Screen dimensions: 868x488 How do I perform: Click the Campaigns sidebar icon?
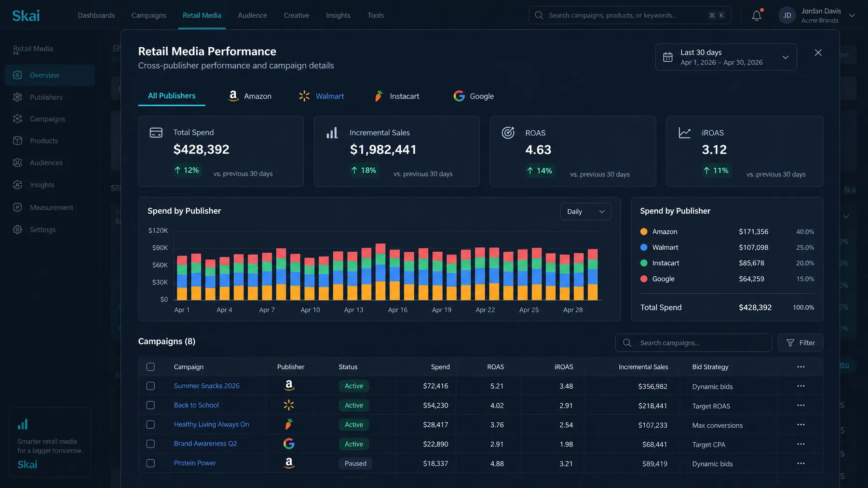pos(18,119)
